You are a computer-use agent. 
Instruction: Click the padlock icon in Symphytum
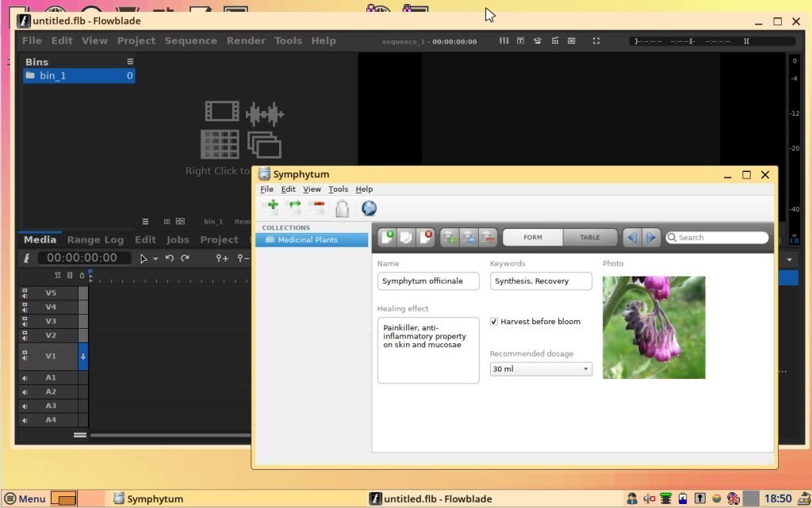click(x=342, y=208)
